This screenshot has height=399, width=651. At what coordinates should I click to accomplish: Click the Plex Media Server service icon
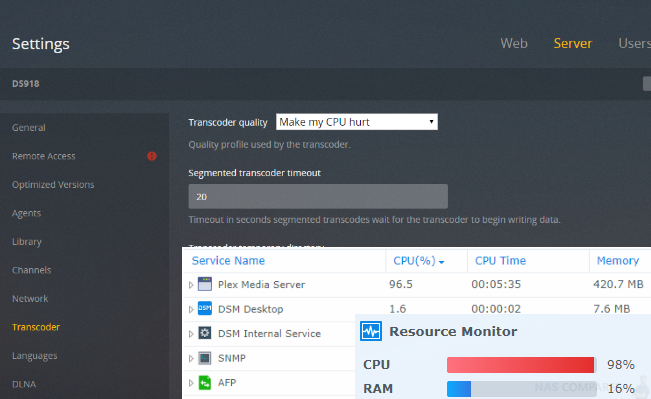click(x=205, y=284)
